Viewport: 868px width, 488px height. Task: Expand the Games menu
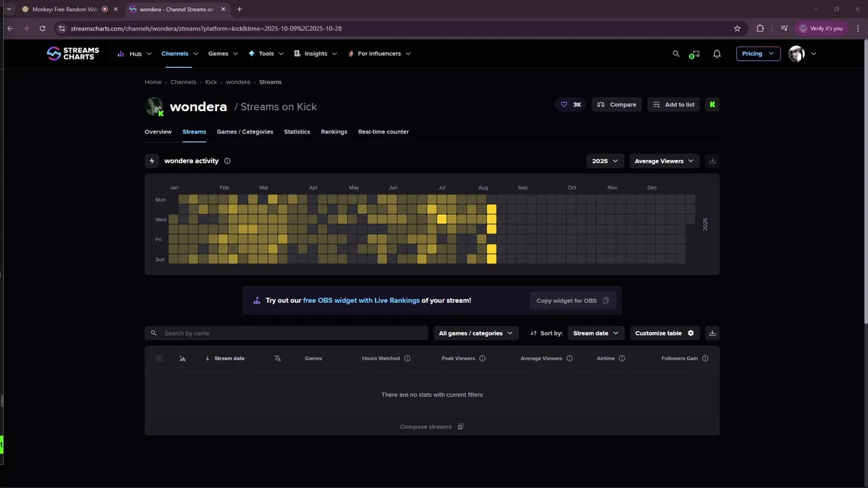223,54
